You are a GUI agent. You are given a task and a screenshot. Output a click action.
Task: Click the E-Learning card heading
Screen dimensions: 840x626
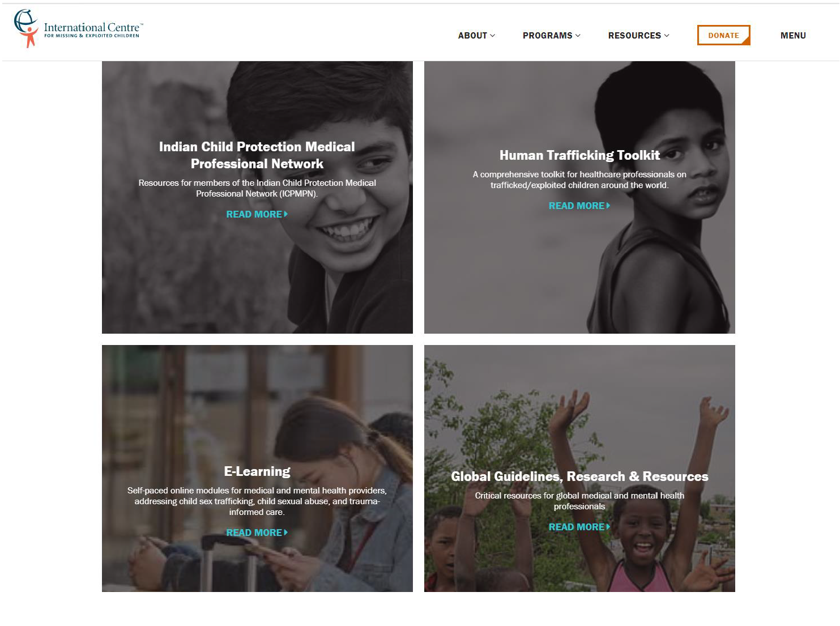coord(257,471)
